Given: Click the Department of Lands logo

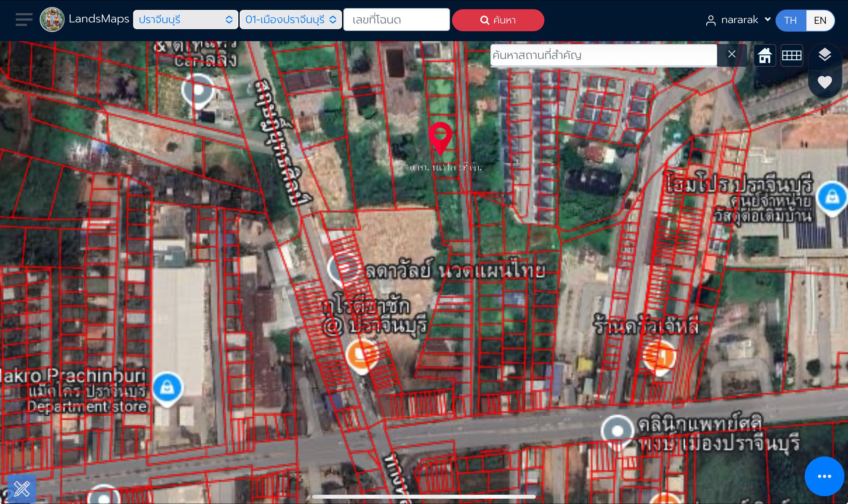Looking at the screenshot, I should coord(52,20).
